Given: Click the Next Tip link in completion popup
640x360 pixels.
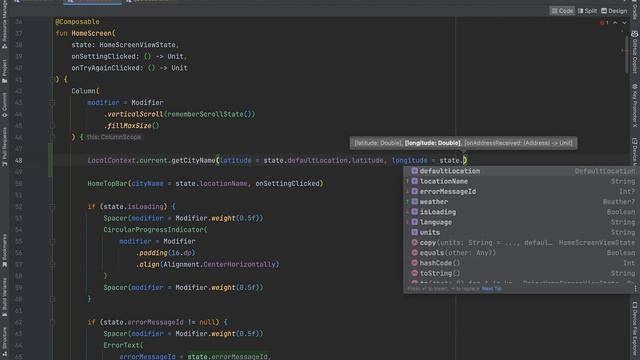Looking at the screenshot, I should [492, 289].
